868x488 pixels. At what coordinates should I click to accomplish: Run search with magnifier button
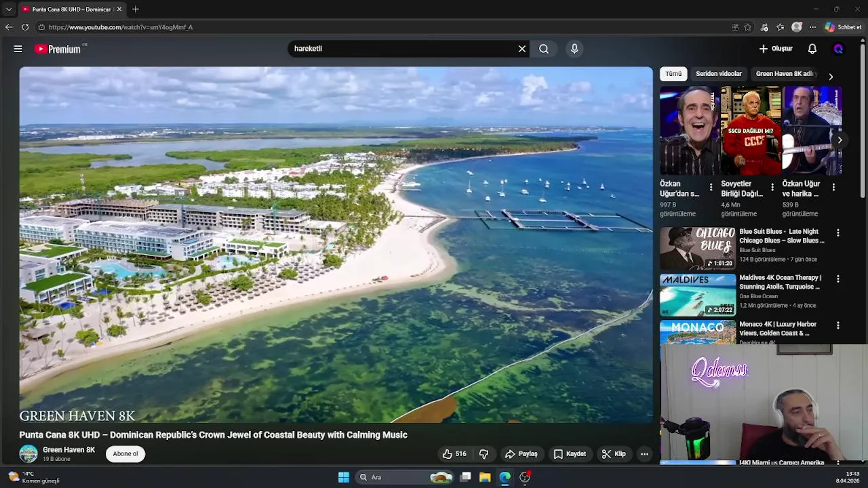pyautogui.click(x=544, y=49)
